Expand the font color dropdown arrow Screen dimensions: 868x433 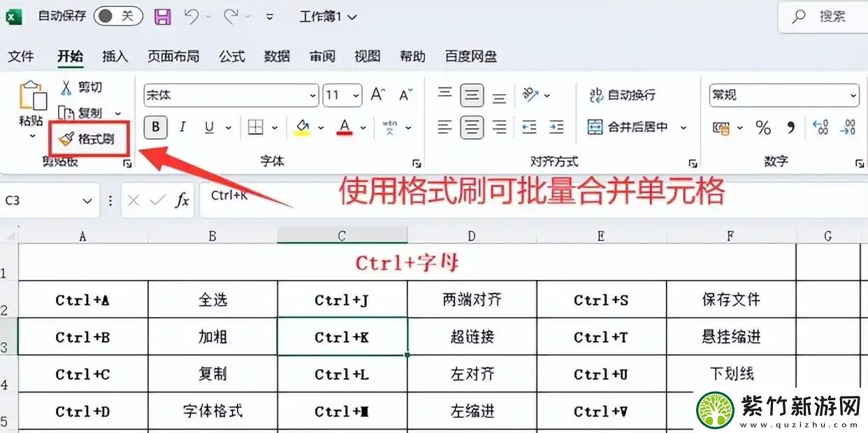(363, 128)
